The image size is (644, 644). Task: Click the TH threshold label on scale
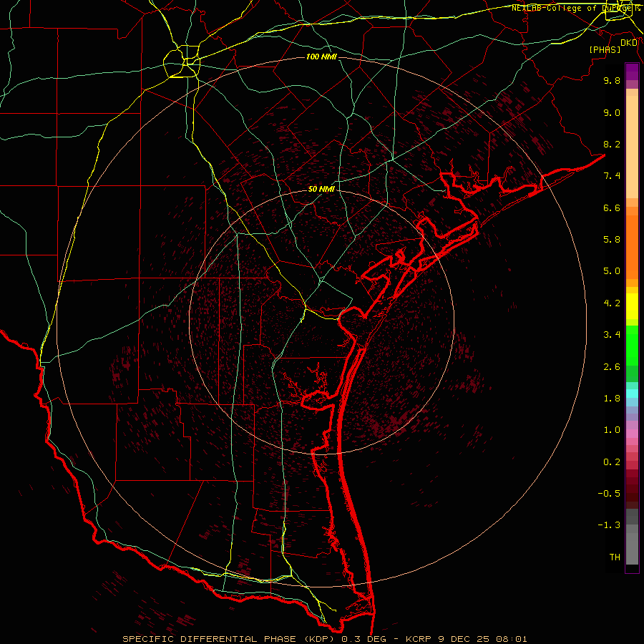click(615, 557)
